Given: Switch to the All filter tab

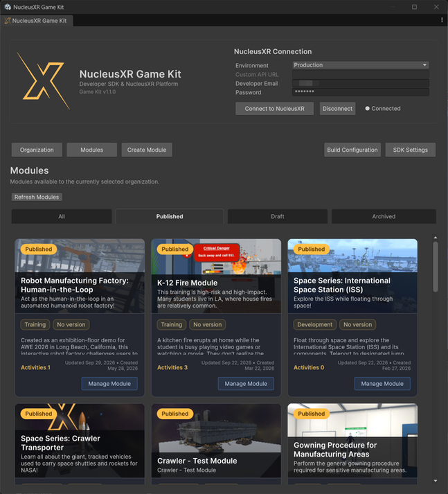Looking at the screenshot, I should coord(62,216).
